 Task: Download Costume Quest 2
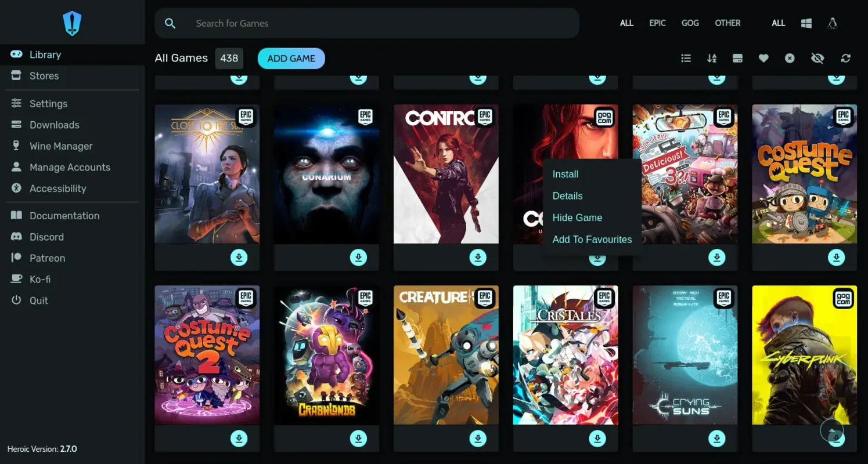click(x=239, y=438)
